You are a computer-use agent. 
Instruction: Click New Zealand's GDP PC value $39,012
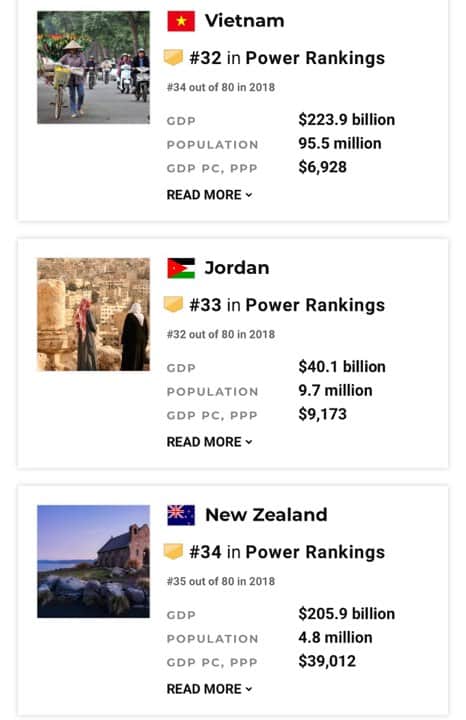click(327, 661)
